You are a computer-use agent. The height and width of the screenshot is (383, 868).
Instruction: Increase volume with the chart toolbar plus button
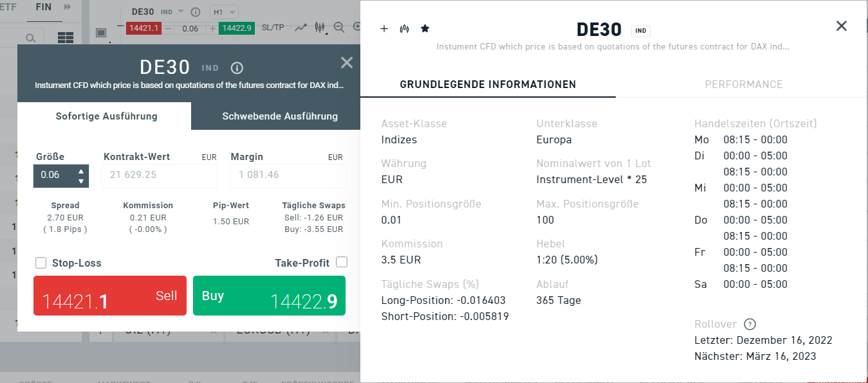coord(212,28)
